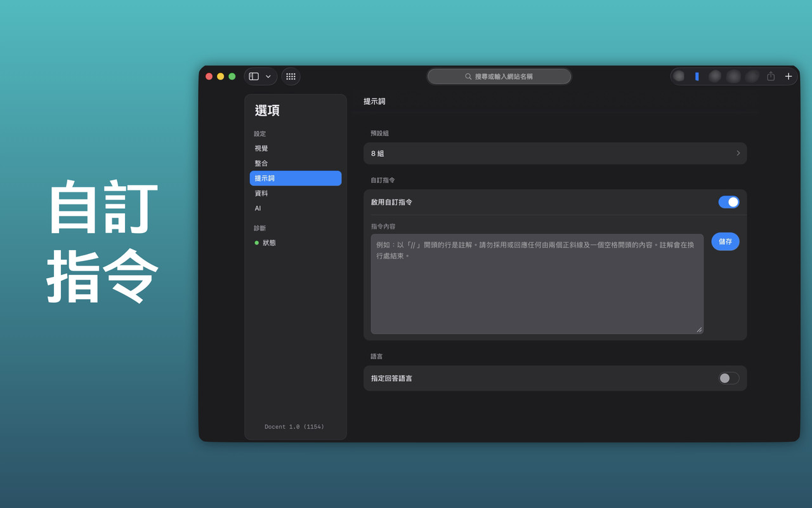Click the green status dot beside 狀態
Screen dimensions: 812x508
point(257,243)
